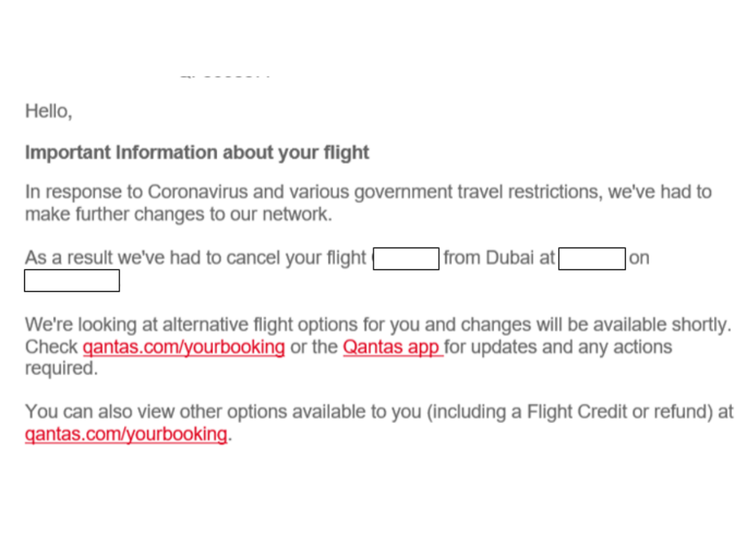Image resolution: width=747 pixels, height=560 pixels.
Task: Open the Qantas app link
Action: [392, 347]
